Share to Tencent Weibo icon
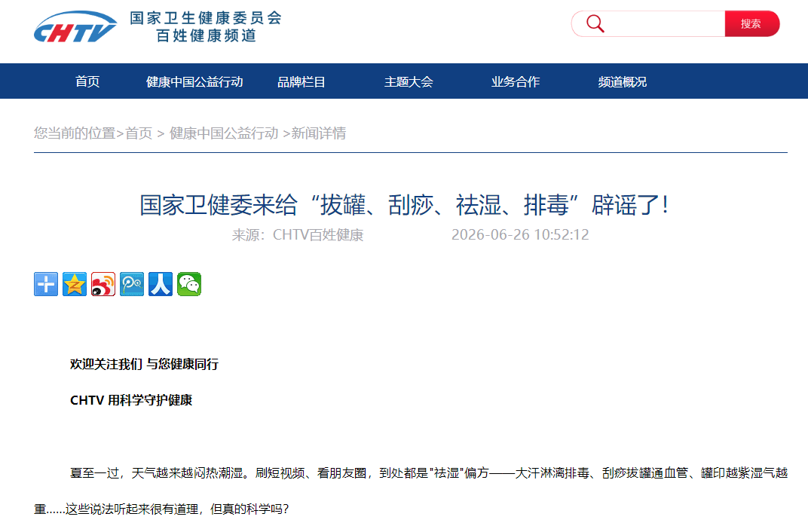This screenshot has width=808, height=532. point(132,284)
